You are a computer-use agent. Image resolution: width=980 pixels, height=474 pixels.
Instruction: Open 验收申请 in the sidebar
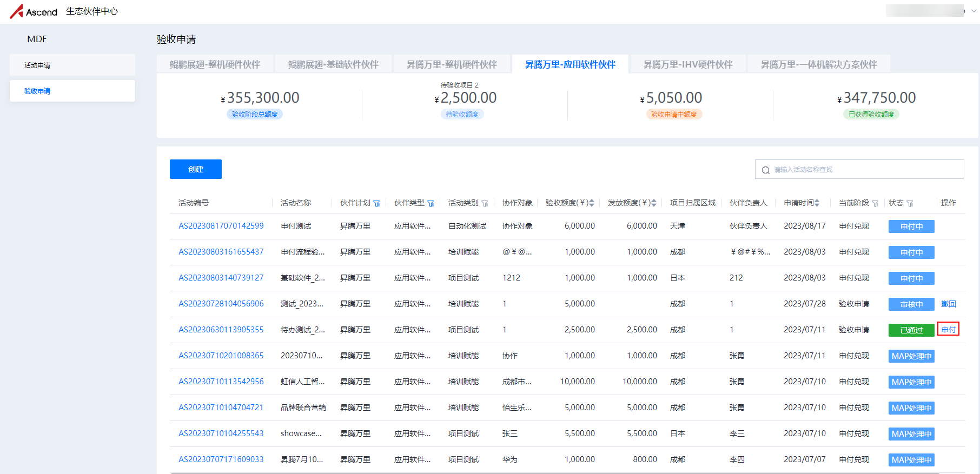(x=72, y=91)
